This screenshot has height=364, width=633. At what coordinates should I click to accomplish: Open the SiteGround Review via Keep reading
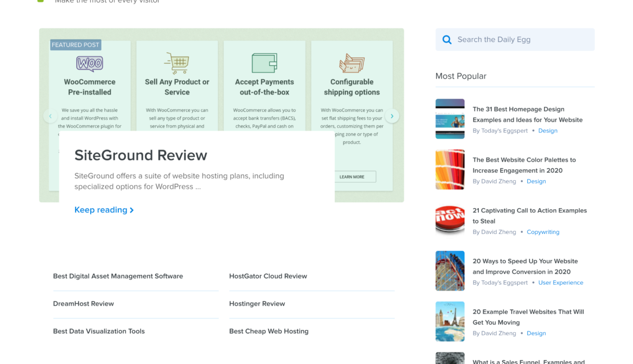tap(101, 210)
